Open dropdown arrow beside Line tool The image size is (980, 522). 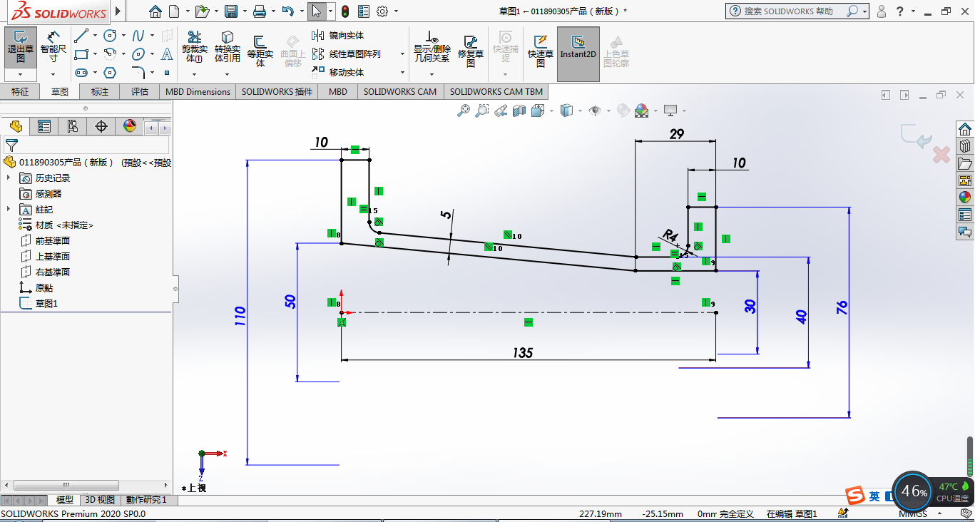coord(95,36)
